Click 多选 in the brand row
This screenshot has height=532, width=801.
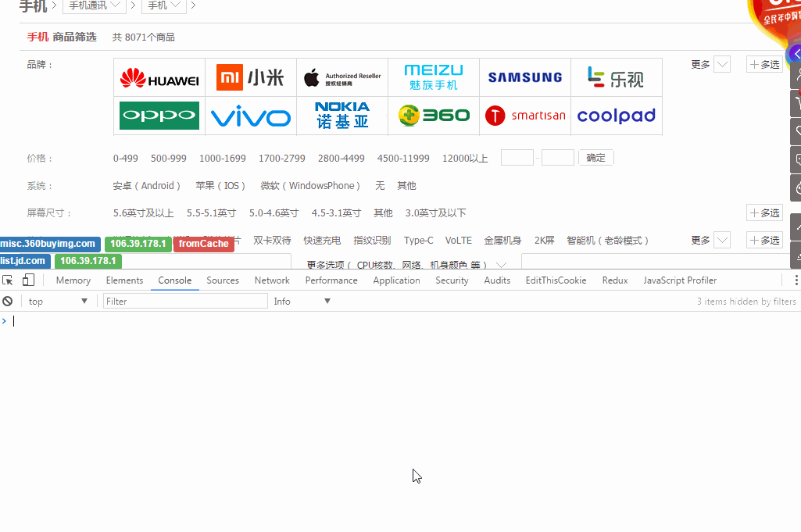765,65
